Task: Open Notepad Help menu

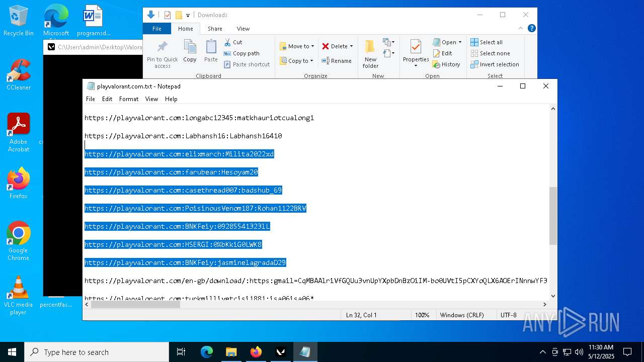Action: [171, 99]
